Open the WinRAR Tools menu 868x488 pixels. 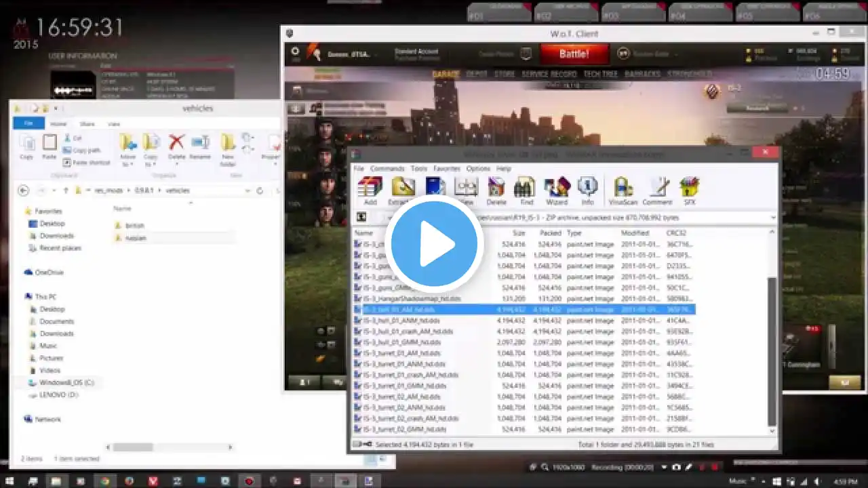click(x=419, y=168)
